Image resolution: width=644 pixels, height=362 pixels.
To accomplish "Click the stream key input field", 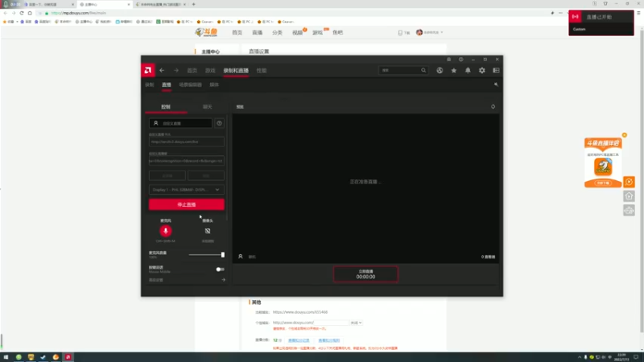I will 187,161.
